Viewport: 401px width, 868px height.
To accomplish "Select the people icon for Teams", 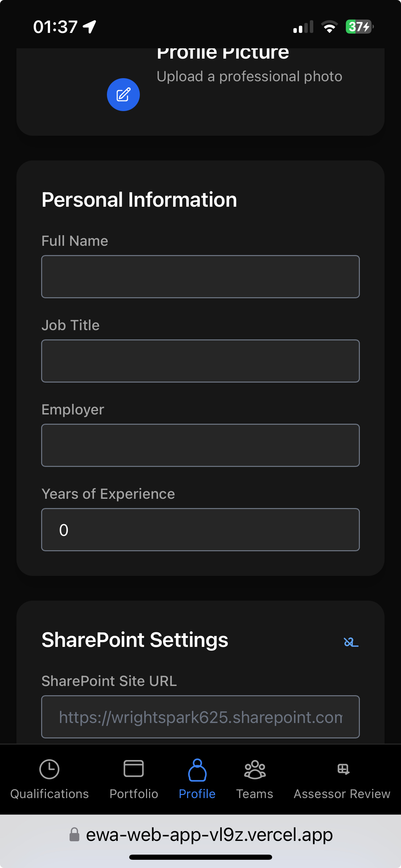I will point(255,769).
